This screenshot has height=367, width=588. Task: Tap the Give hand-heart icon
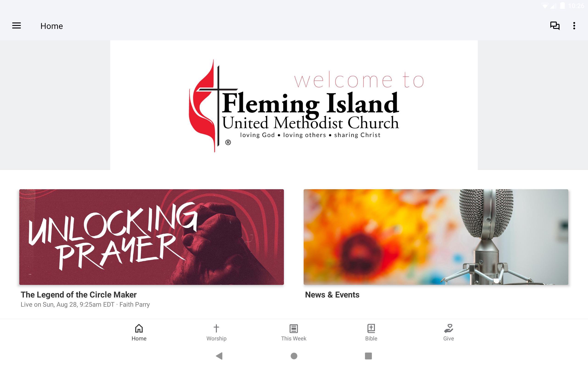pyautogui.click(x=449, y=328)
